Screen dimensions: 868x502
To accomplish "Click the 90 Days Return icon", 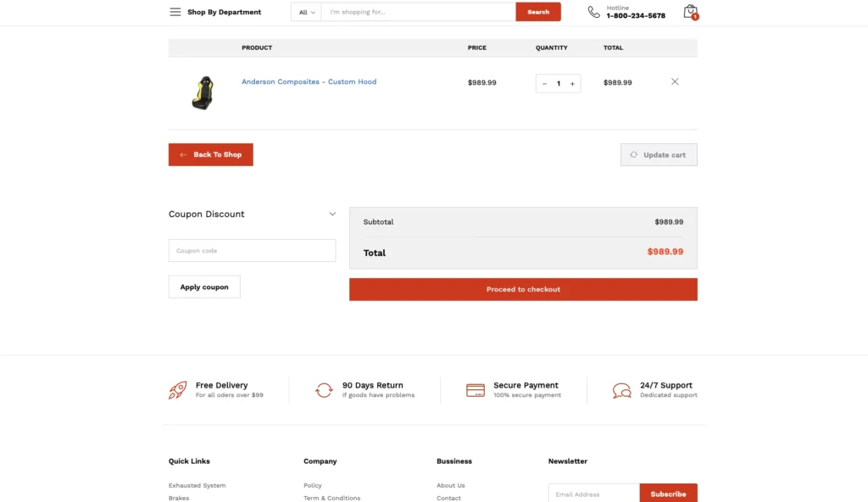I will pos(324,390).
